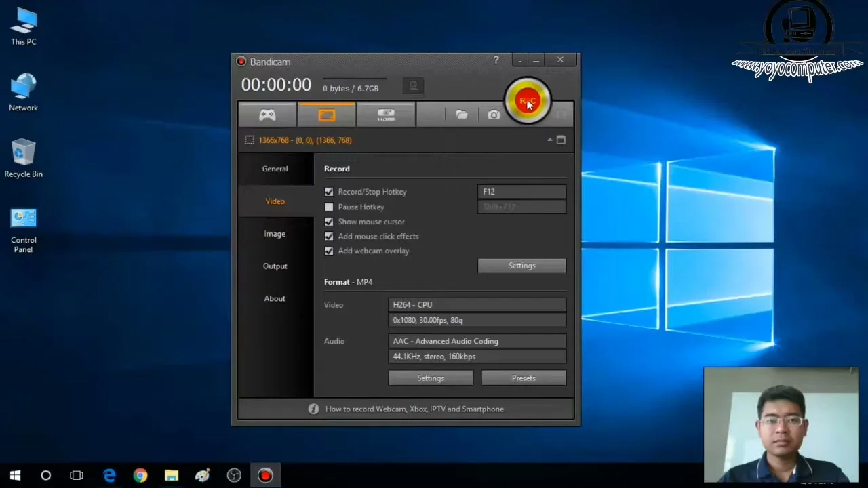Open the Windows Start menu

(15, 475)
